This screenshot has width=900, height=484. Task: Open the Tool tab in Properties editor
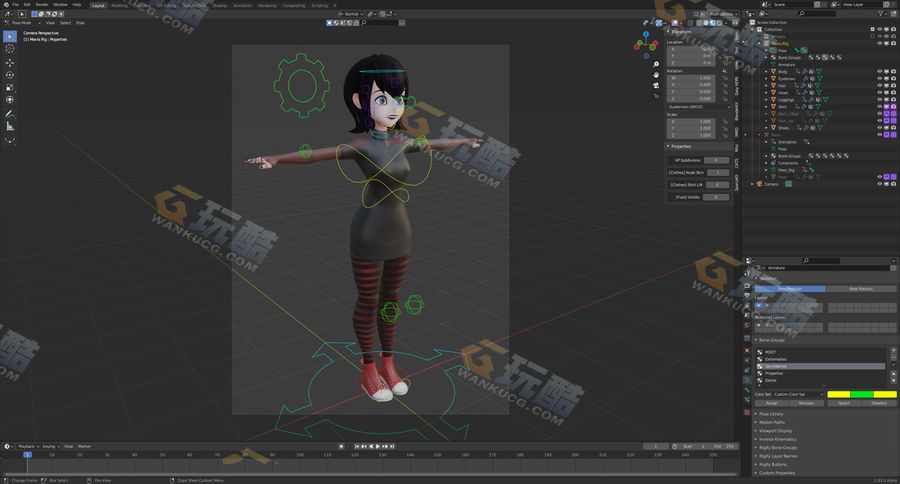[x=747, y=273]
